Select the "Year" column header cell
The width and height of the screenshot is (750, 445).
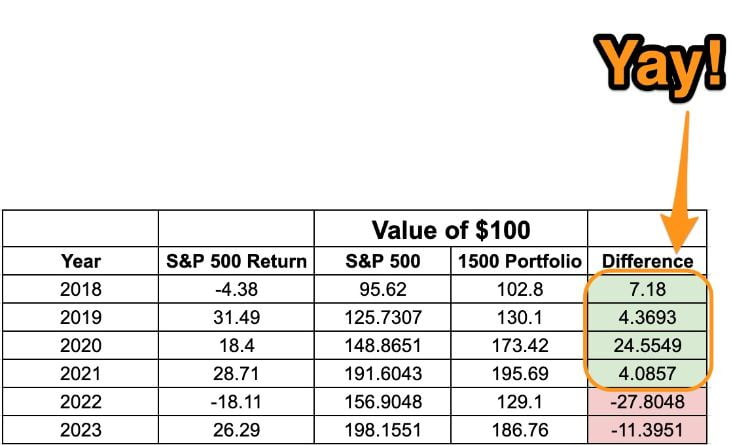[x=81, y=261]
